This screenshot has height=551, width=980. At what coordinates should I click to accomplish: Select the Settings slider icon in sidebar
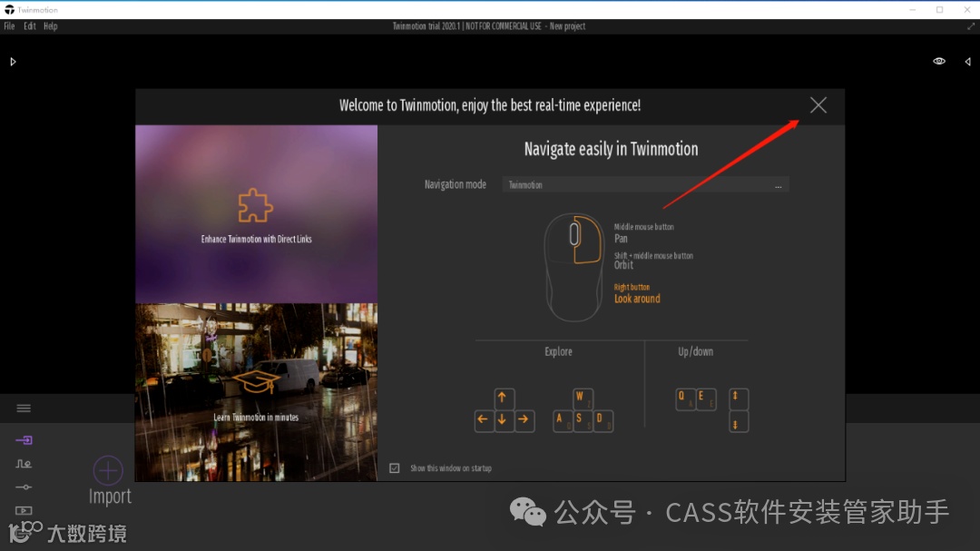coord(24,487)
